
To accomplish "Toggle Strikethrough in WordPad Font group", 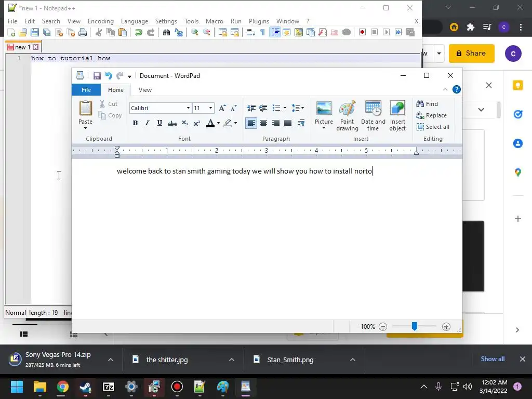I will (x=172, y=123).
